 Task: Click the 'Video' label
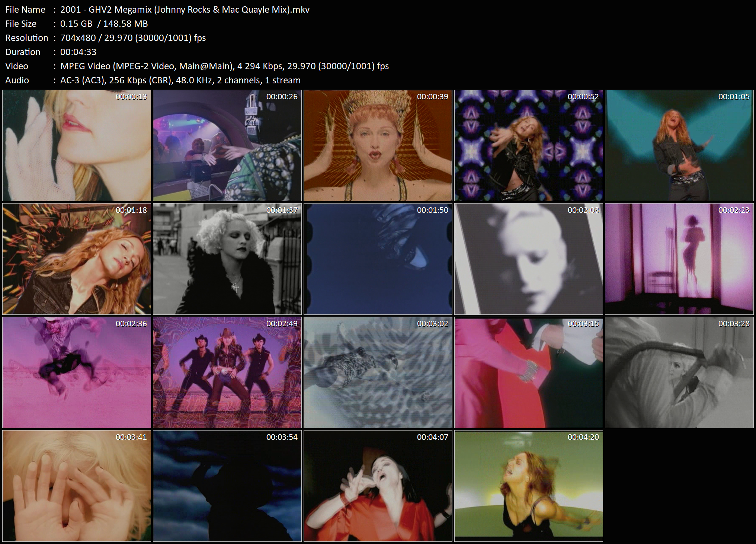(x=17, y=66)
